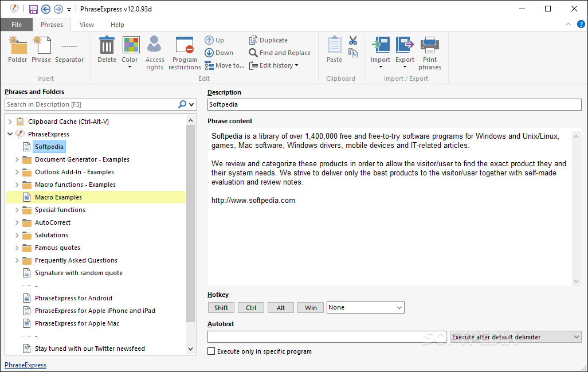Expand the Special functions folder
Image resolution: width=588 pixels, height=372 pixels.
click(17, 210)
